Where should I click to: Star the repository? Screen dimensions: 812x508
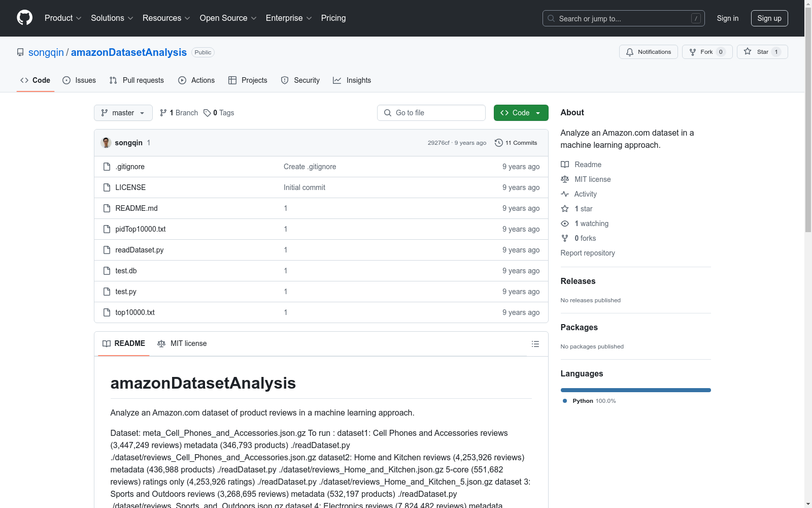pyautogui.click(x=762, y=52)
